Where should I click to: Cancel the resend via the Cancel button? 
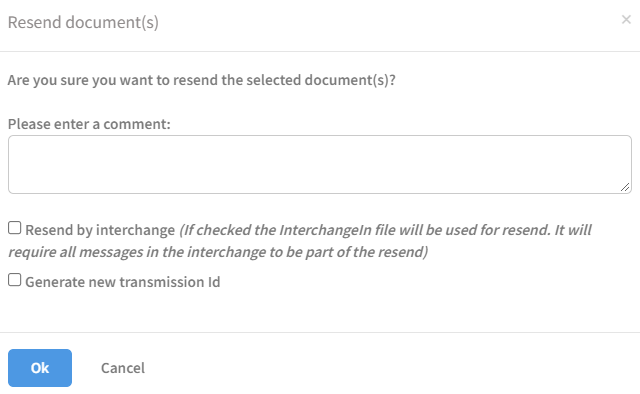pyautogui.click(x=123, y=368)
